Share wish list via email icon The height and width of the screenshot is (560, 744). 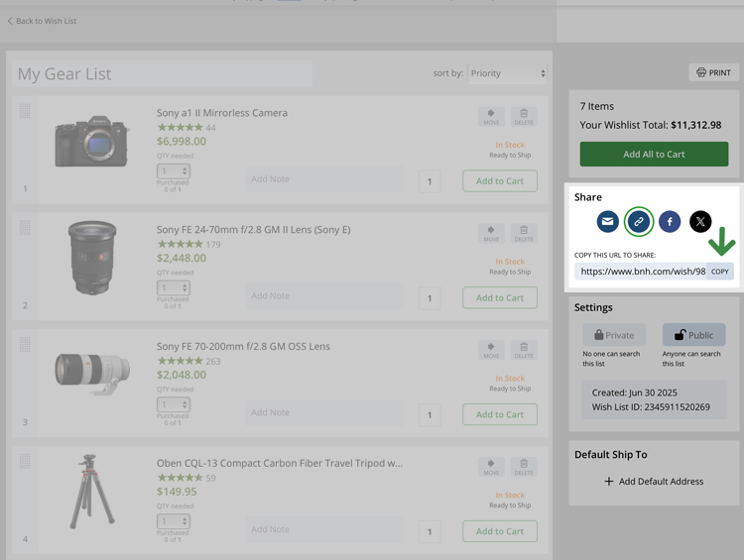pos(607,221)
